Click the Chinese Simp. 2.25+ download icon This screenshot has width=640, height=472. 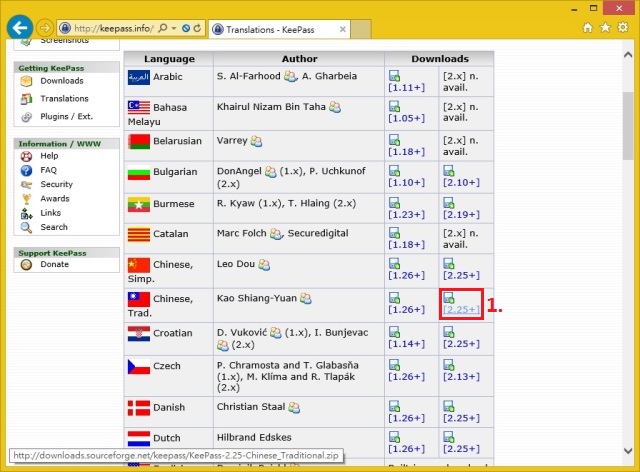(449, 263)
